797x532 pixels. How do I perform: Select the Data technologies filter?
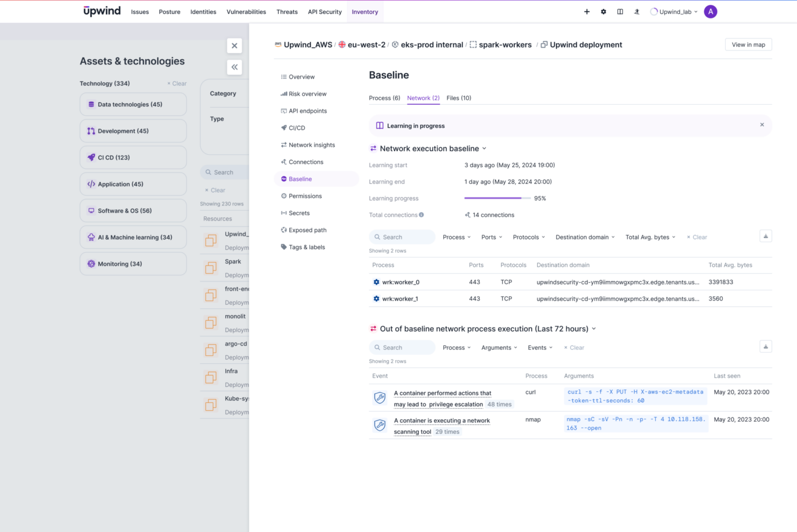point(133,104)
